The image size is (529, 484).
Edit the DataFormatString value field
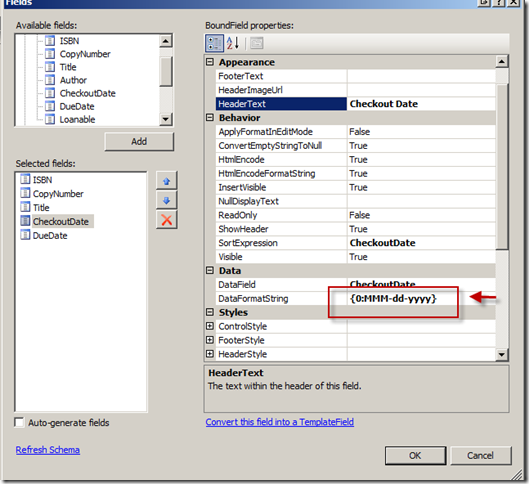coord(421,298)
